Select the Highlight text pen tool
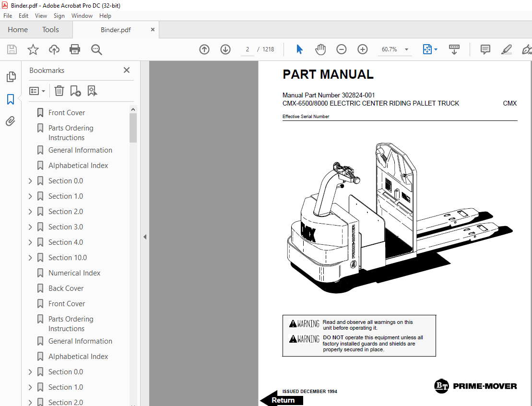The height and width of the screenshot is (406, 532). [x=506, y=49]
